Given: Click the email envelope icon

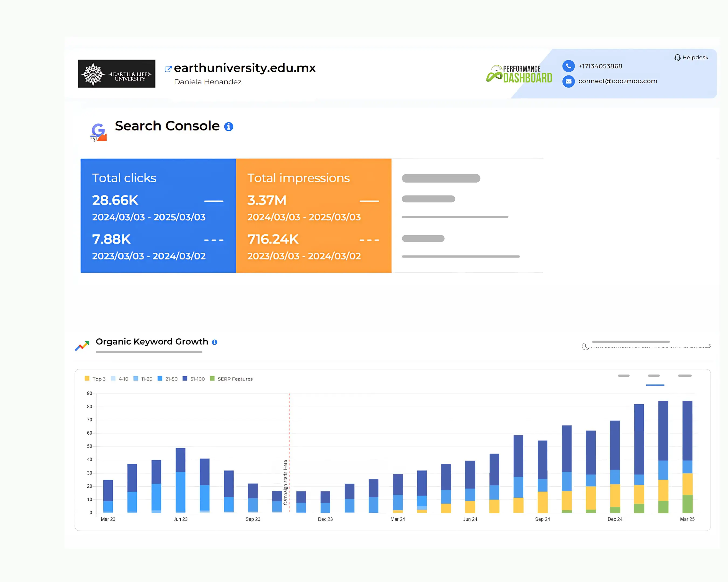Looking at the screenshot, I should 568,81.
